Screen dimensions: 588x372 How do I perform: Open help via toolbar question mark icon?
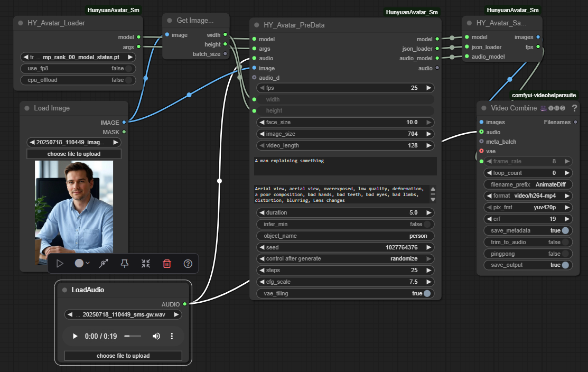(188, 263)
